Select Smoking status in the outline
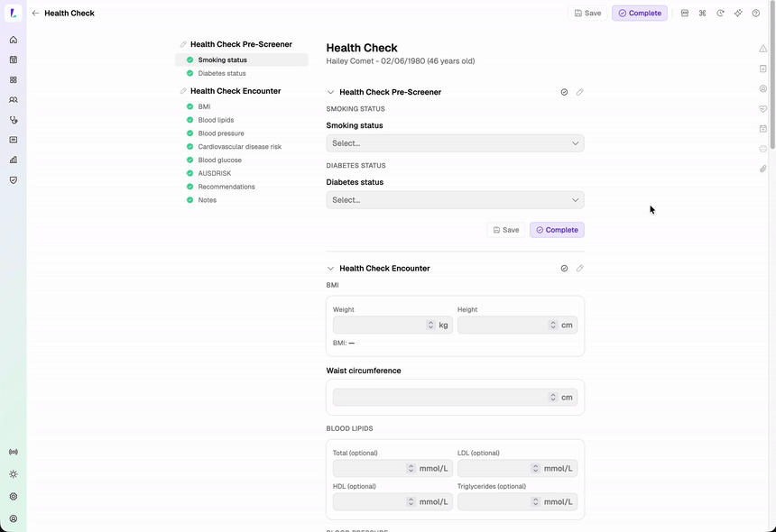Screen dimensions: 776x532 242,60
